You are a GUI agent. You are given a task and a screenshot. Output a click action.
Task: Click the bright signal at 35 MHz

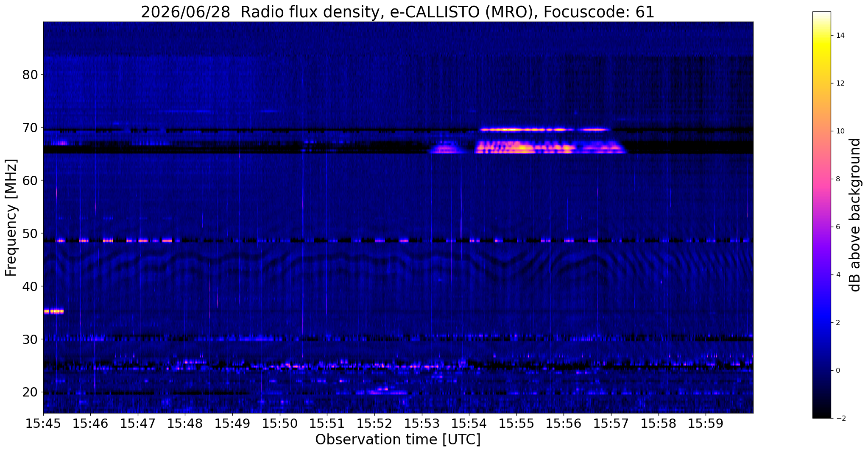[53, 311]
